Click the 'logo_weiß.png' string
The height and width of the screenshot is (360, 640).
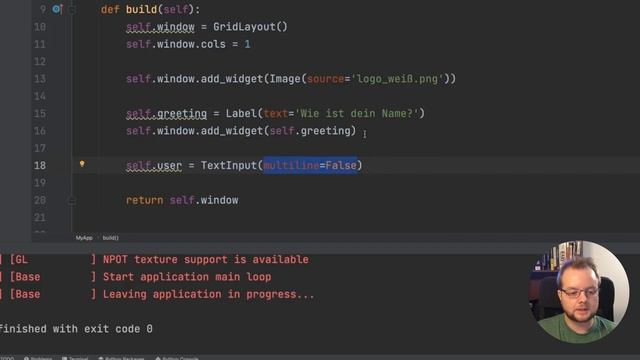[x=397, y=79]
